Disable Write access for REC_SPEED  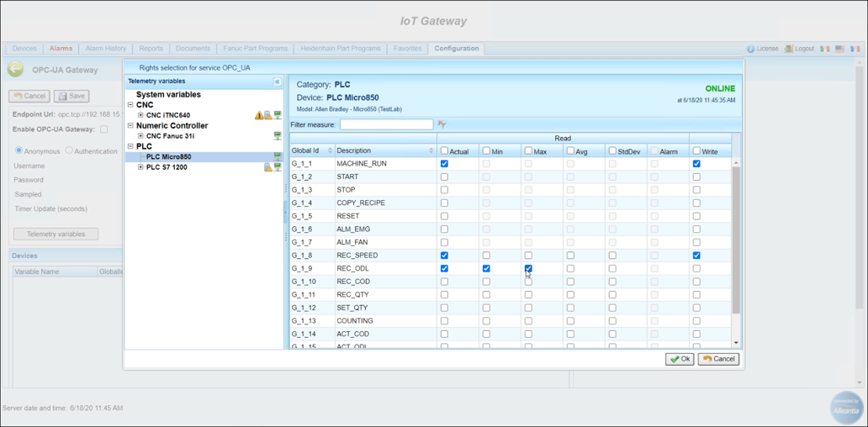[696, 256]
